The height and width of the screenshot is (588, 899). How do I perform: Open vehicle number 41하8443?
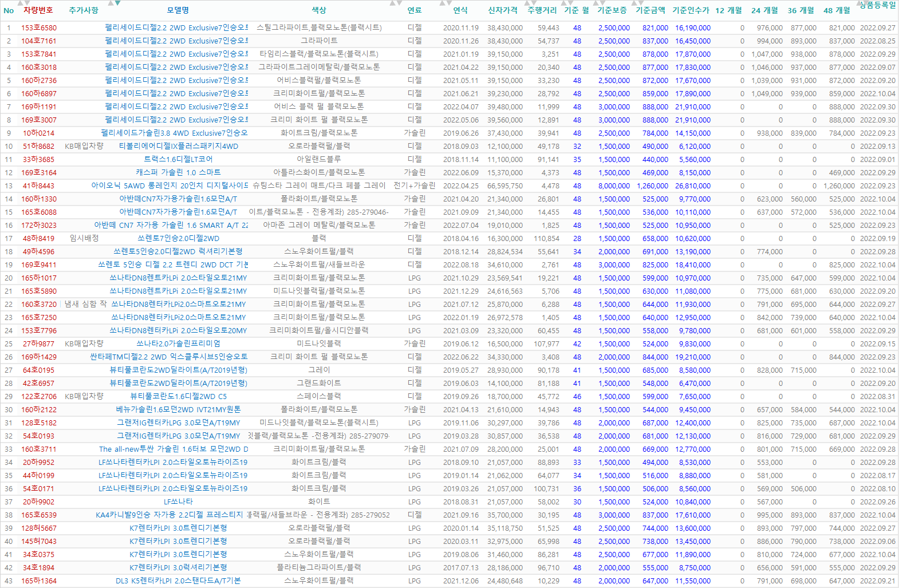click(39, 186)
